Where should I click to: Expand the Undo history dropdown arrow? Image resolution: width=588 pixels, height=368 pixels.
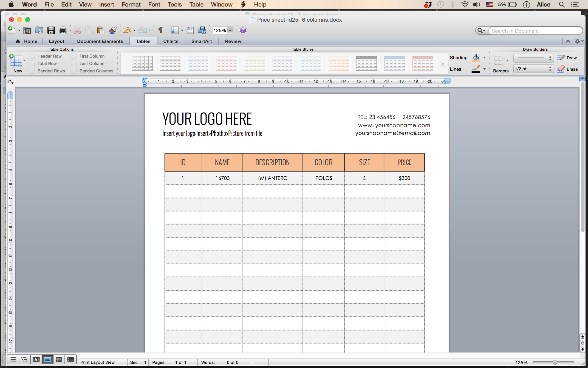[x=134, y=30]
